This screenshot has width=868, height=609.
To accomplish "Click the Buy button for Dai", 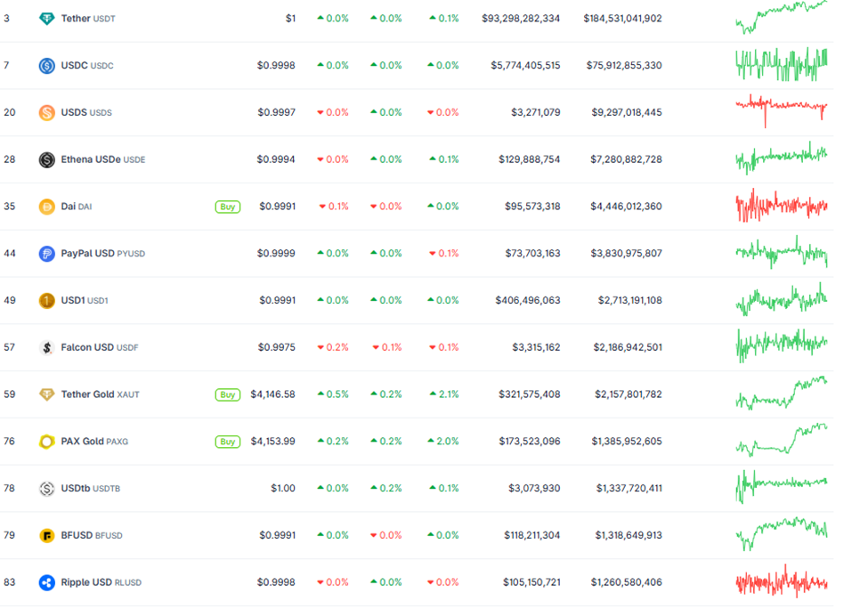I will pos(228,206).
